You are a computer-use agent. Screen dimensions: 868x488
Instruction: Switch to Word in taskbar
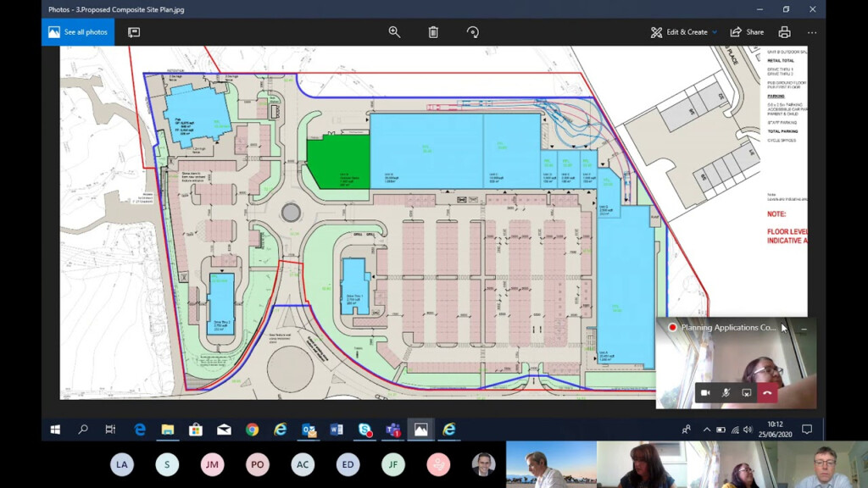click(337, 430)
